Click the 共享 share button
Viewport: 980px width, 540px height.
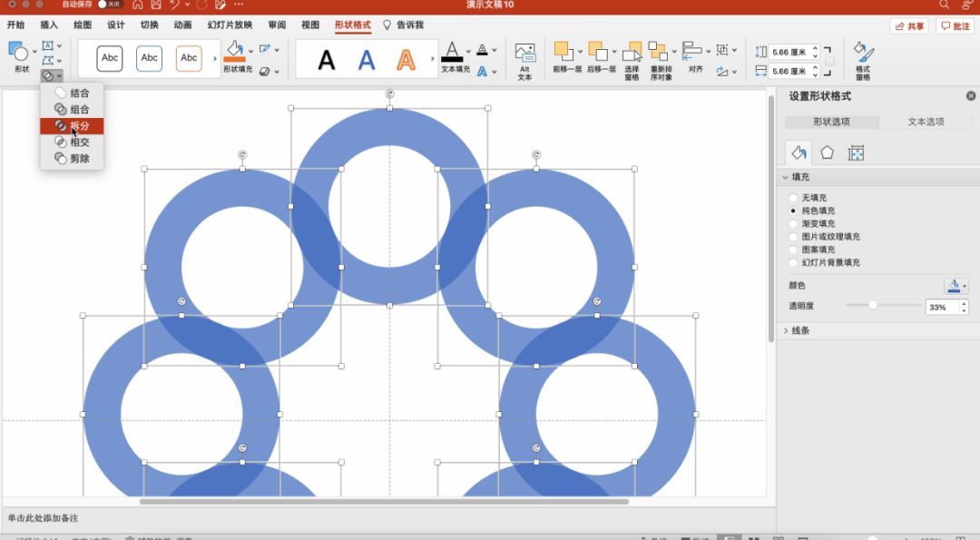pyautogui.click(x=909, y=25)
